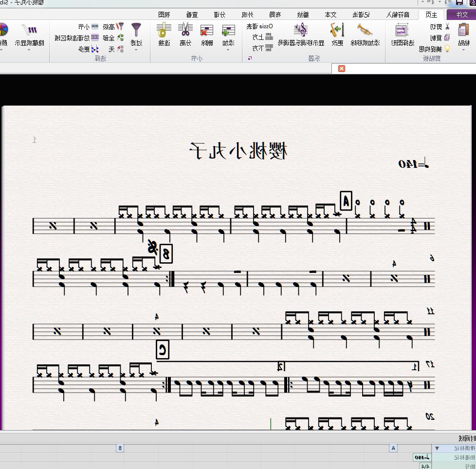Select the segno sign above rehearsal mark B

(153, 247)
